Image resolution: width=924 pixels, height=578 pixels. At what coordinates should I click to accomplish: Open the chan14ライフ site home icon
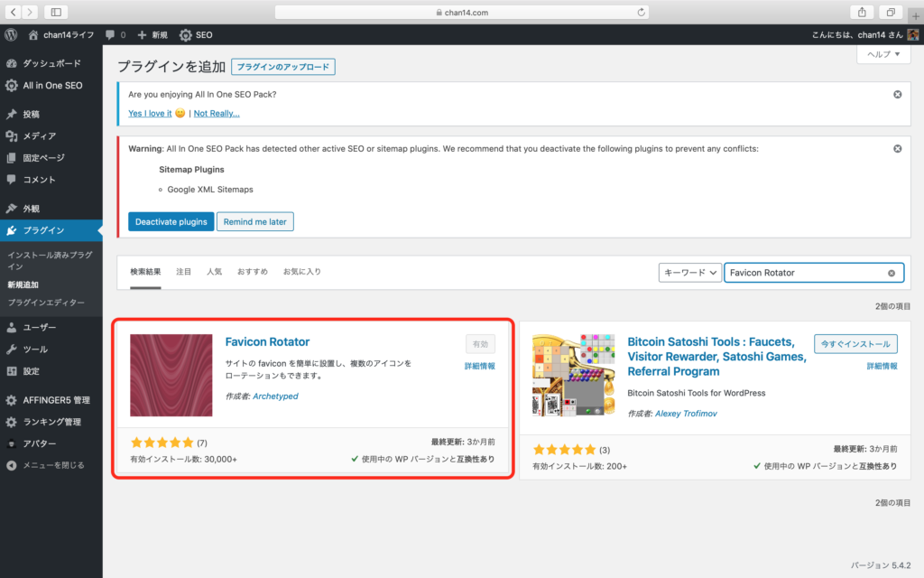tap(33, 35)
